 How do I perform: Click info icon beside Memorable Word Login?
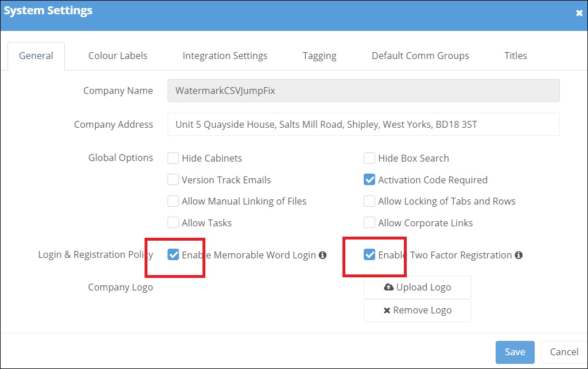[x=322, y=255]
